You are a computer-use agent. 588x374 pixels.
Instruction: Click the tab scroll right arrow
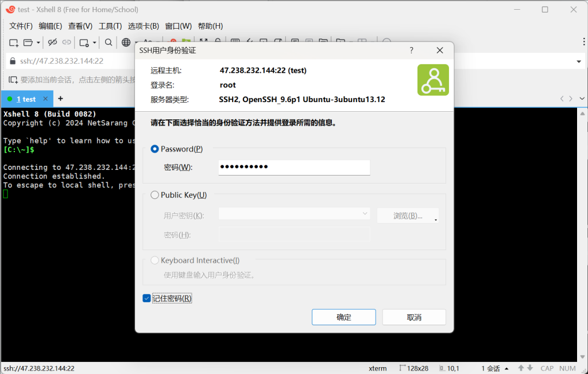571,99
